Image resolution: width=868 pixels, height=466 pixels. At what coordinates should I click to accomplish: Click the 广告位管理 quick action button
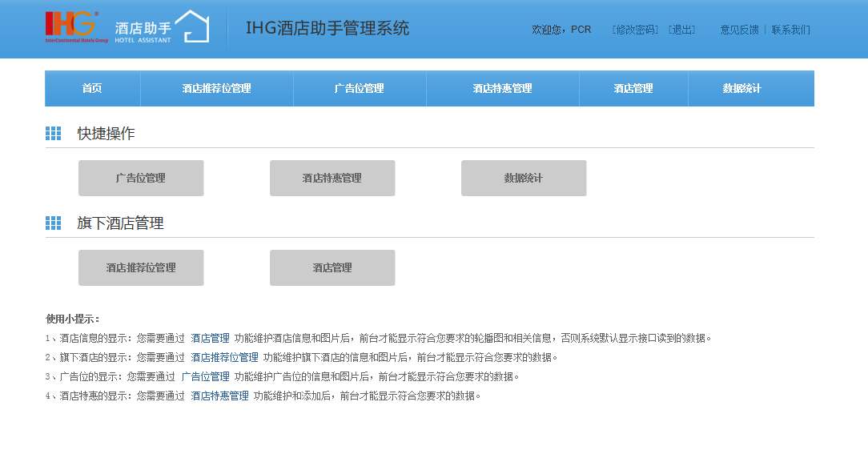point(141,179)
